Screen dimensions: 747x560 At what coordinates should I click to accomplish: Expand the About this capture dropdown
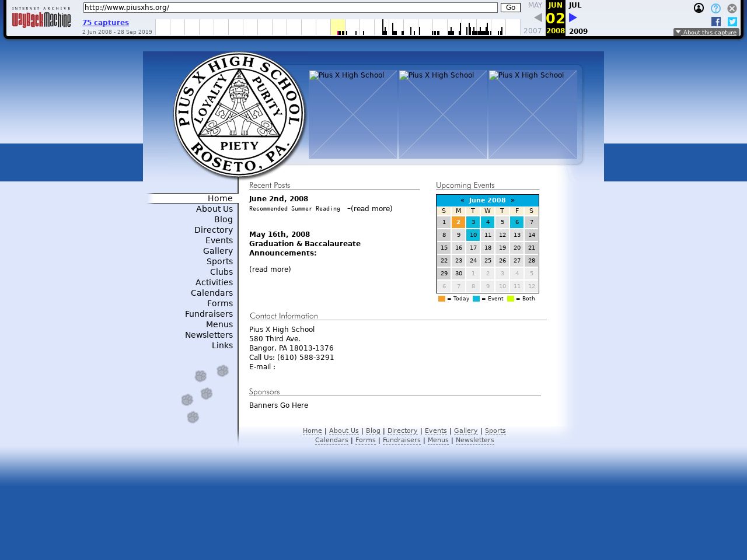pyautogui.click(x=706, y=32)
